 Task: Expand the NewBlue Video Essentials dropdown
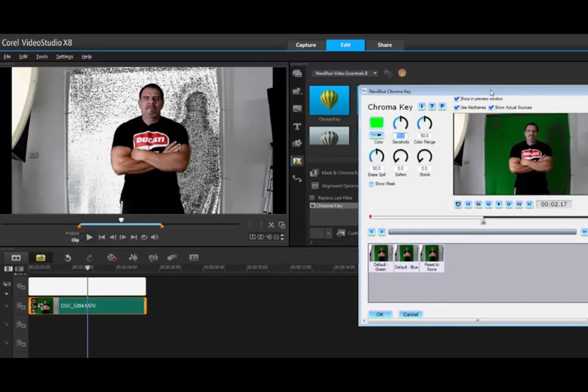point(375,73)
